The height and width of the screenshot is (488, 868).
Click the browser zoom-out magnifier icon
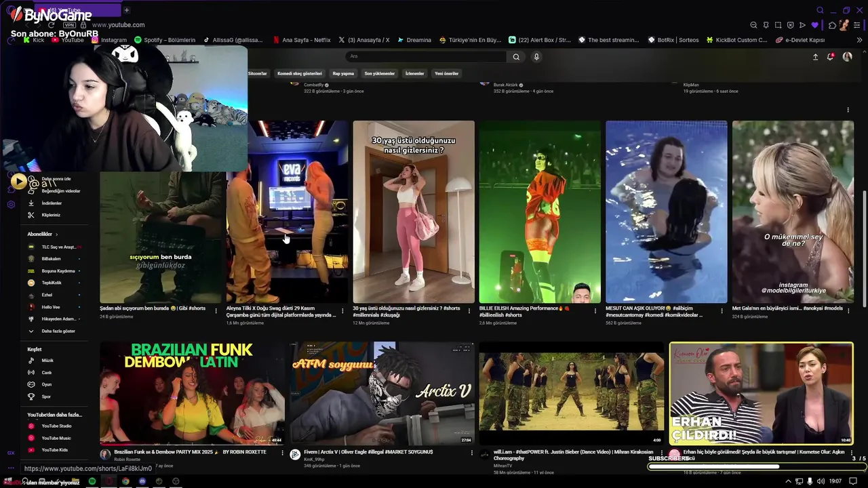pyautogui.click(x=753, y=25)
